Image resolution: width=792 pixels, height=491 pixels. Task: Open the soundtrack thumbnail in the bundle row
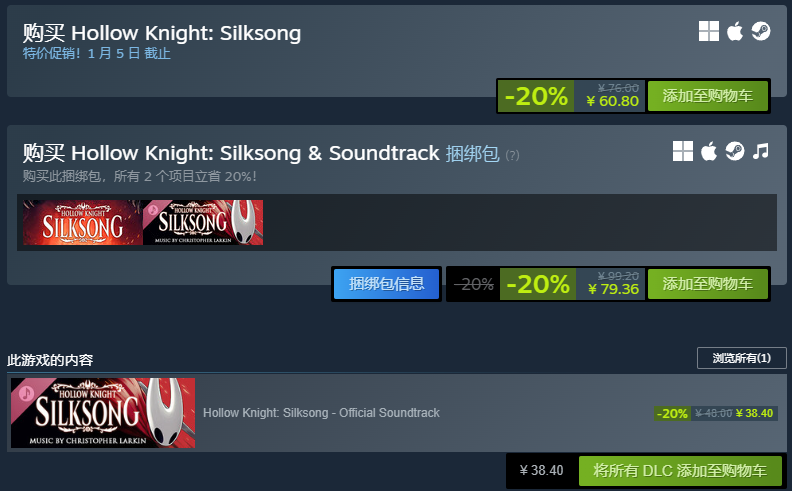[x=203, y=222]
